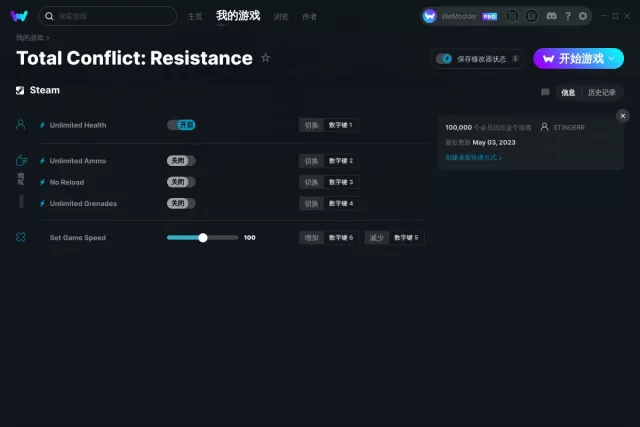The image size is (640, 427).
Task: Click the 减少 button for game speed
Action: [376, 238]
